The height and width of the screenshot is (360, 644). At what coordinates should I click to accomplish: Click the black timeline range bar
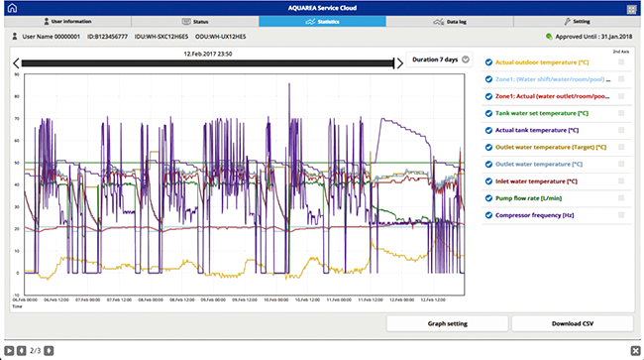coord(207,63)
